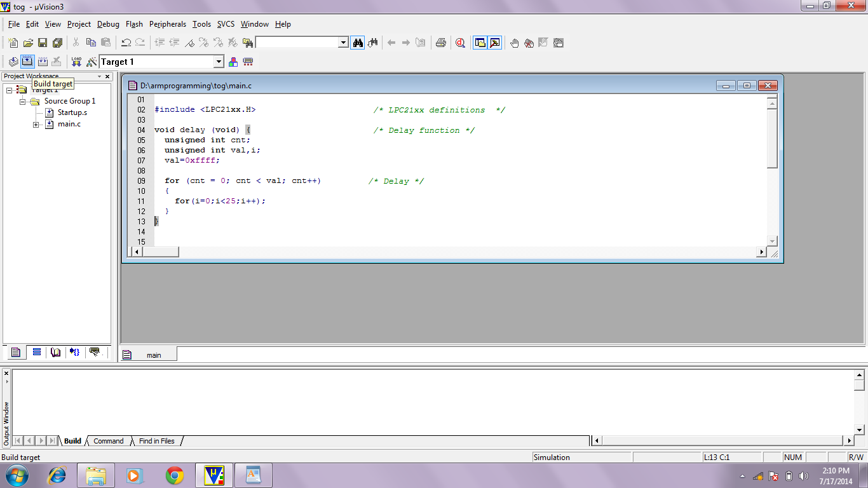Toggle the Project Window toolbar button
The width and height of the screenshot is (868, 488).
pos(480,43)
